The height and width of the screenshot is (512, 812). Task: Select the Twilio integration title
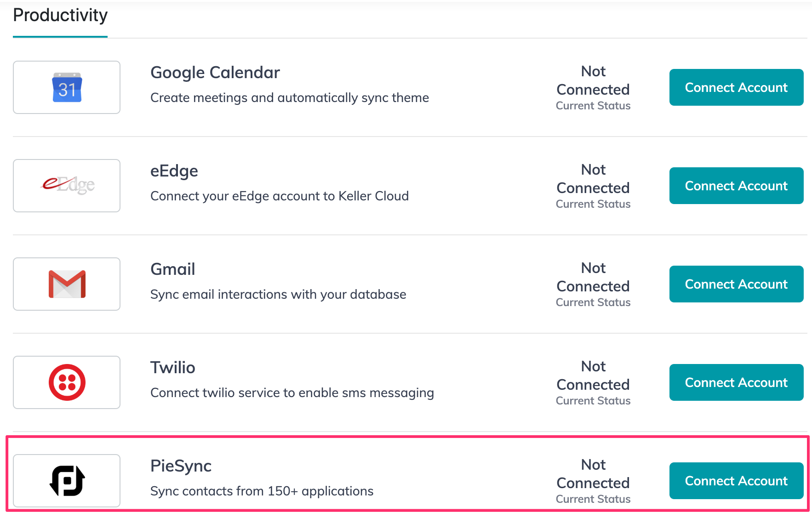click(173, 368)
